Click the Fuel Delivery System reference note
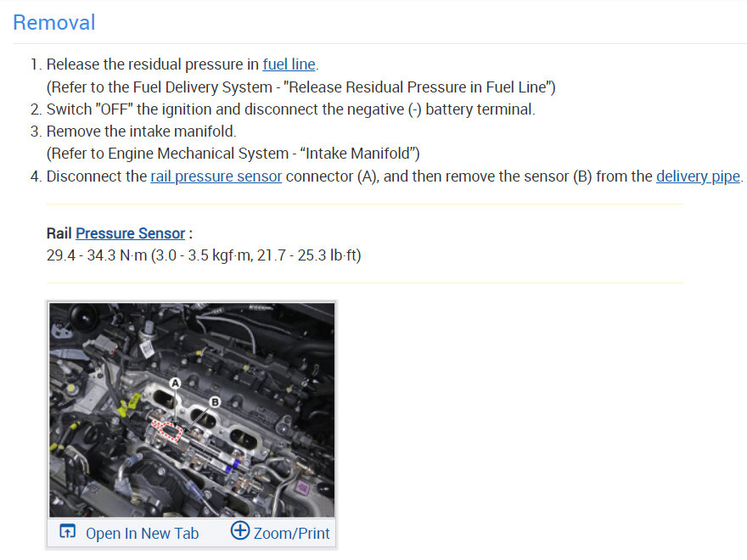The width and height of the screenshot is (747, 560). (300, 87)
